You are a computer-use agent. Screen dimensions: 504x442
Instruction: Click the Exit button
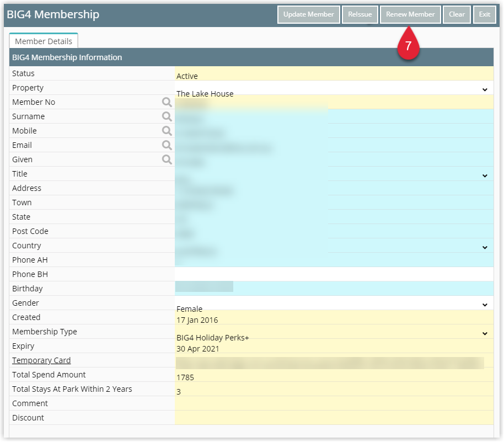(x=484, y=14)
